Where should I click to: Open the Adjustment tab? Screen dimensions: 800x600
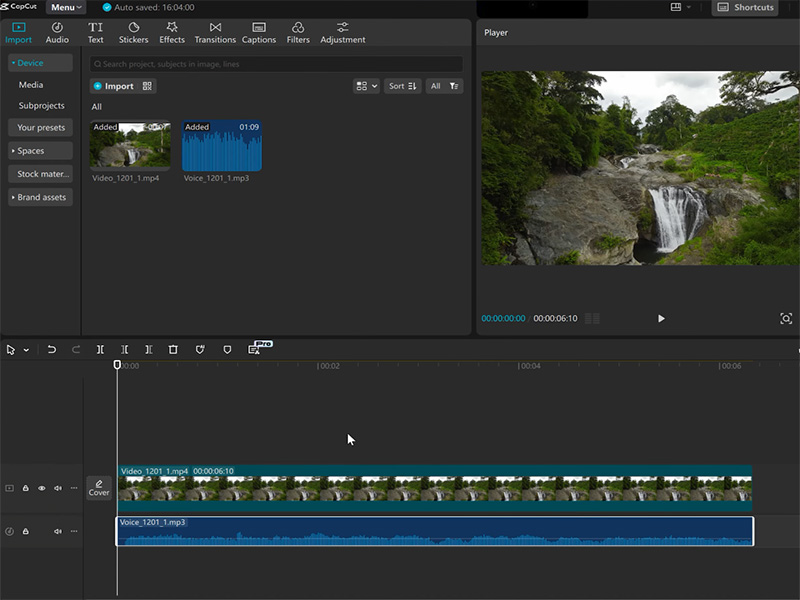point(343,33)
